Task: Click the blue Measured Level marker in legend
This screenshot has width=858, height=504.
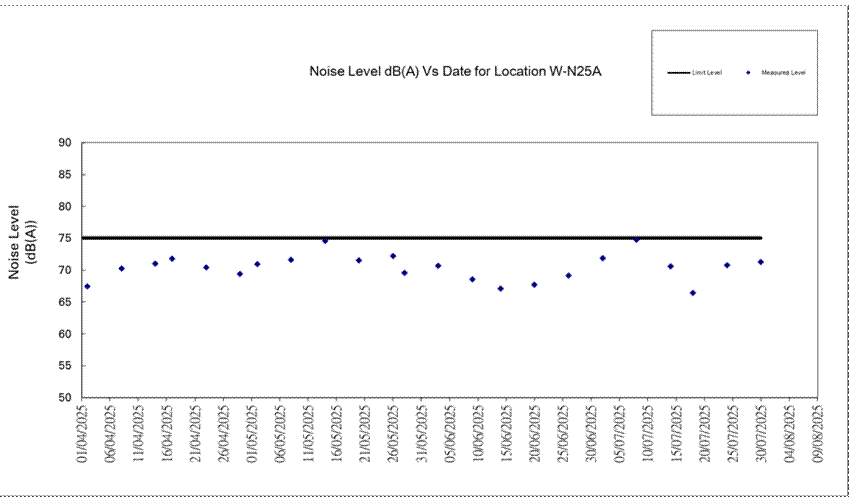Action: pyautogui.click(x=748, y=73)
